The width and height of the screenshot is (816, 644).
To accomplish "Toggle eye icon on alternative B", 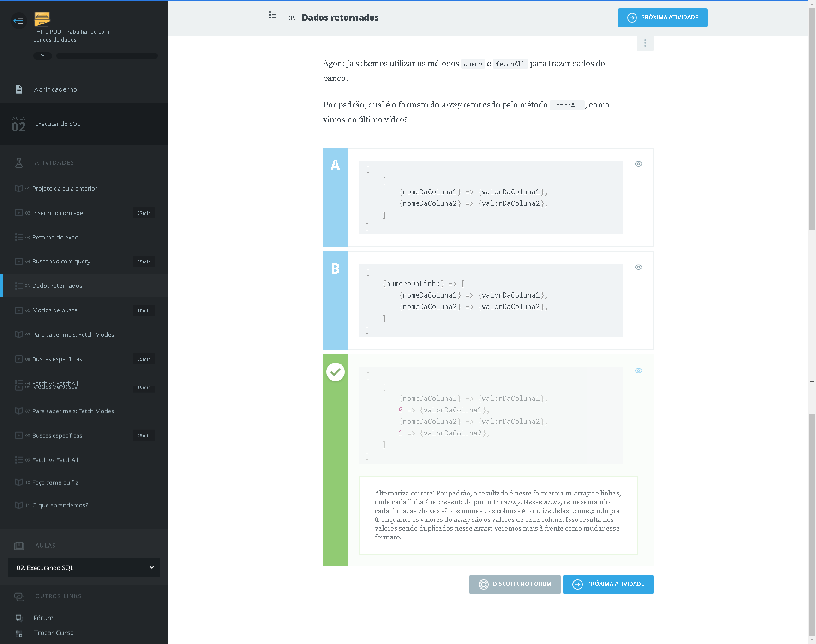I will (x=638, y=267).
